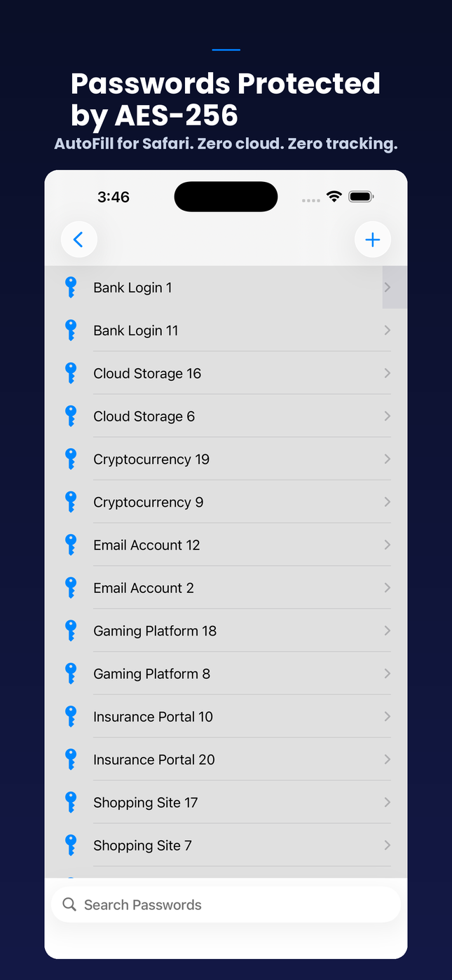452x980 pixels.
Task: Tap the Wi-Fi icon in the status bar
Action: [334, 197]
